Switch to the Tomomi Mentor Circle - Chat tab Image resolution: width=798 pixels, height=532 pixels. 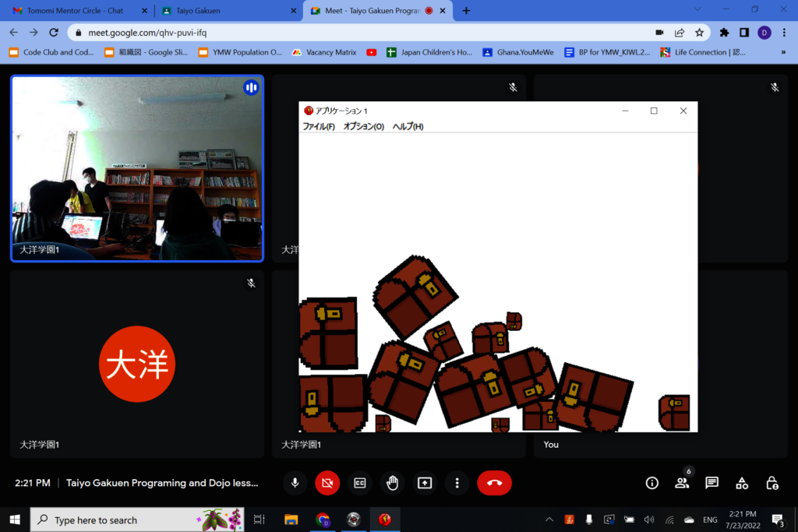pyautogui.click(x=75, y=11)
